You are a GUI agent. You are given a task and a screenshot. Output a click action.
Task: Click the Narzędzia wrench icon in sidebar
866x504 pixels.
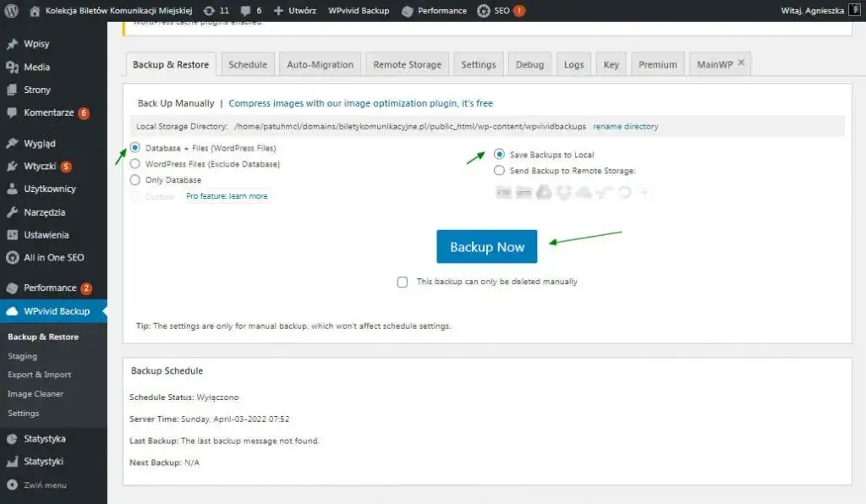pos(12,212)
